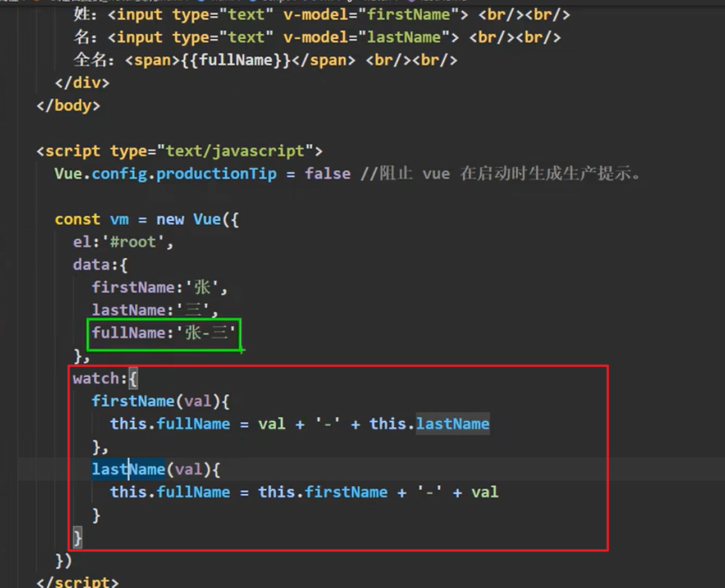The height and width of the screenshot is (588, 725).
Task: Click the v-model="lastName" attribute in the input tag
Action: coord(367,38)
